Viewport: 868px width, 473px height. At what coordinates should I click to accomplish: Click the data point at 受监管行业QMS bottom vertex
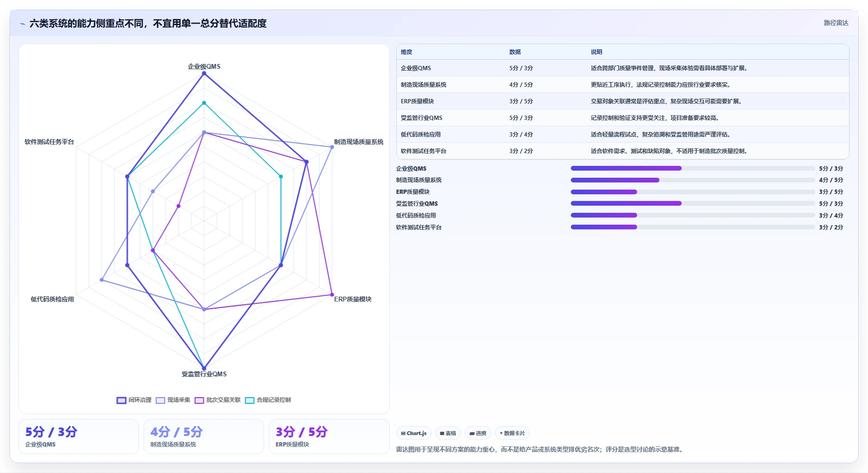(x=204, y=368)
